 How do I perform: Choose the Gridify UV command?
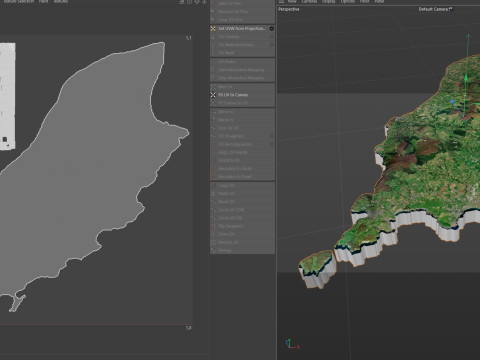242,160
